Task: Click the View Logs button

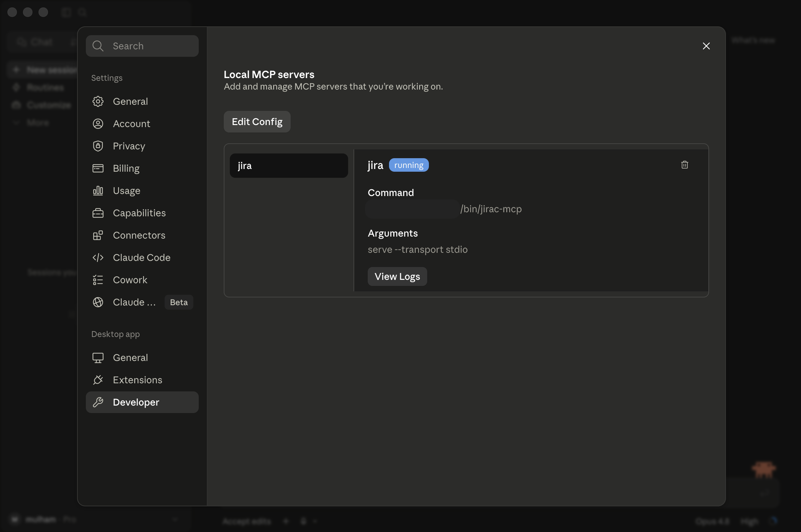Action: pyautogui.click(x=397, y=276)
